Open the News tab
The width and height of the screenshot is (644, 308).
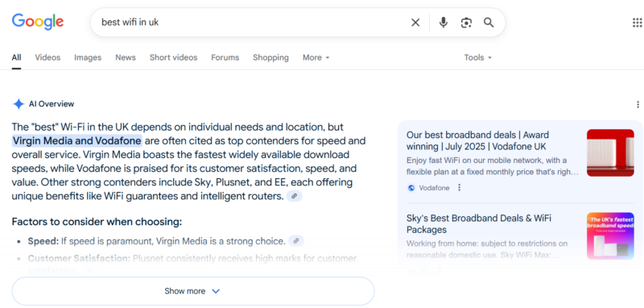click(126, 57)
